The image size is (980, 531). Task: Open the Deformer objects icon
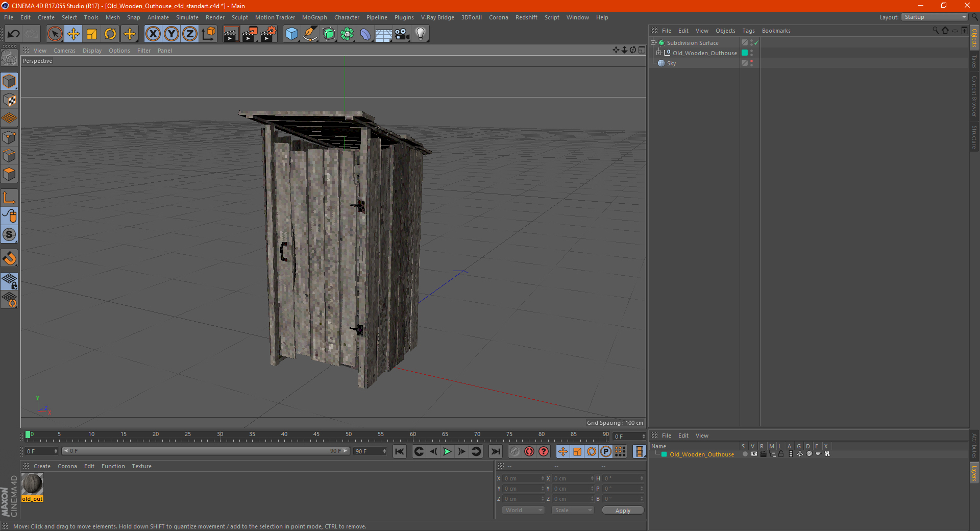(x=365, y=34)
